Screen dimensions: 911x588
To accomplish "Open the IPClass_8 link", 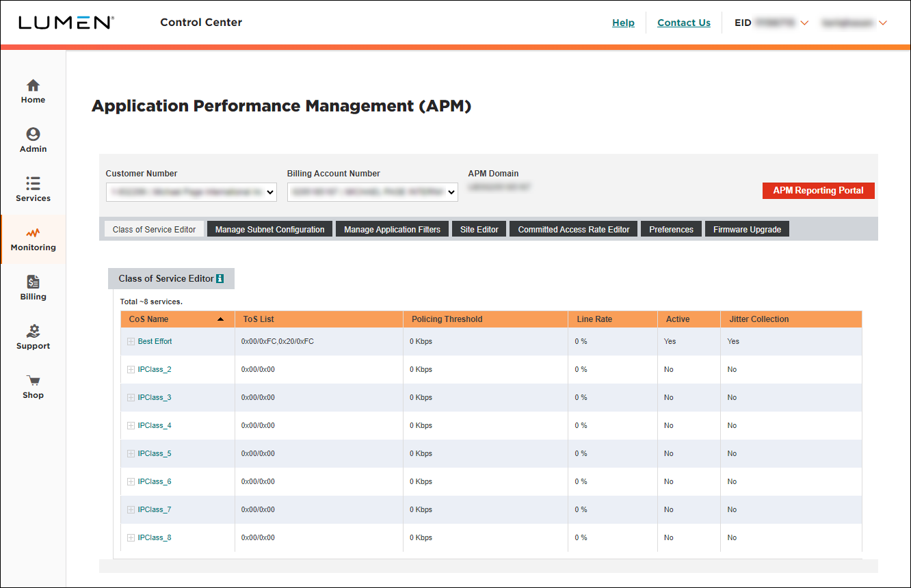I will coord(155,537).
